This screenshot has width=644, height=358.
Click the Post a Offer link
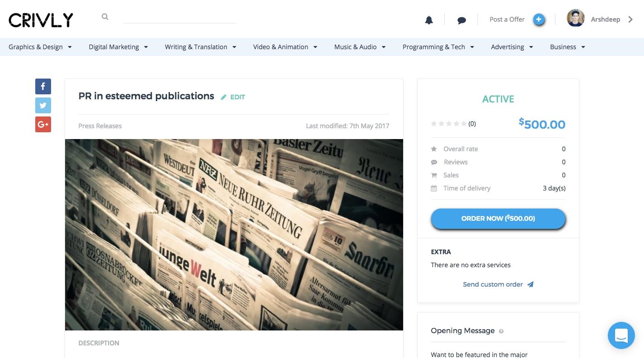pos(507,19)
